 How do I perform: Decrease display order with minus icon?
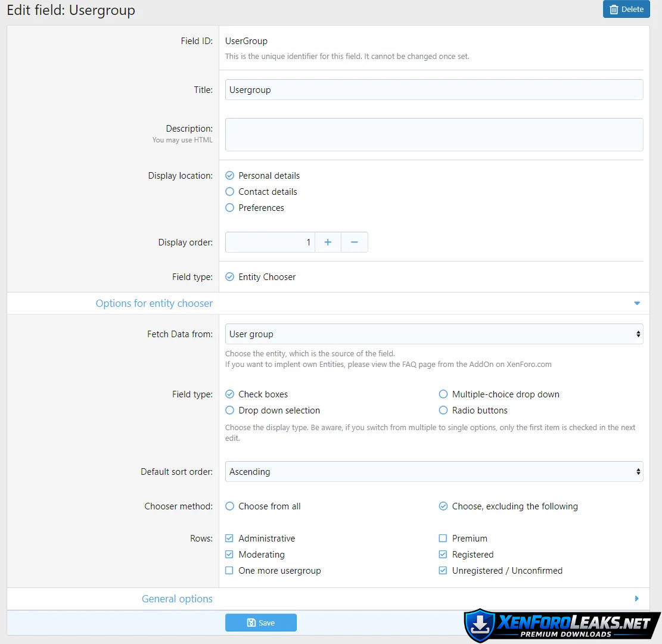354,242
